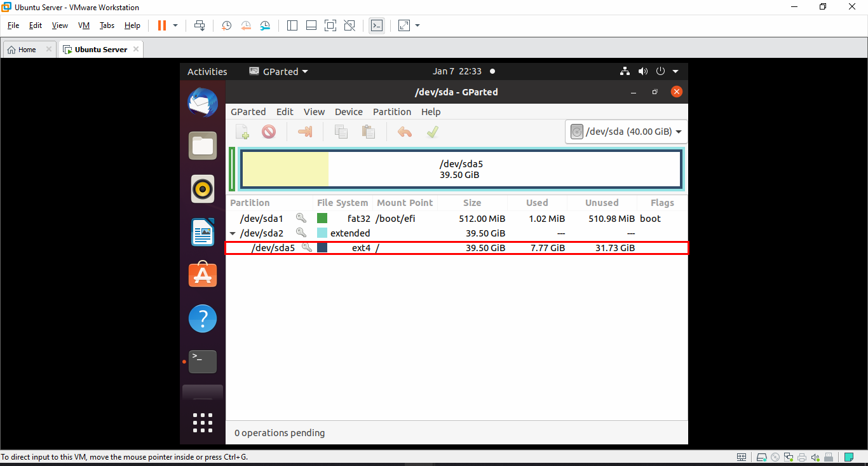
Task: Open the VMware snapshot manager
Action: click(x=266, y=25)
